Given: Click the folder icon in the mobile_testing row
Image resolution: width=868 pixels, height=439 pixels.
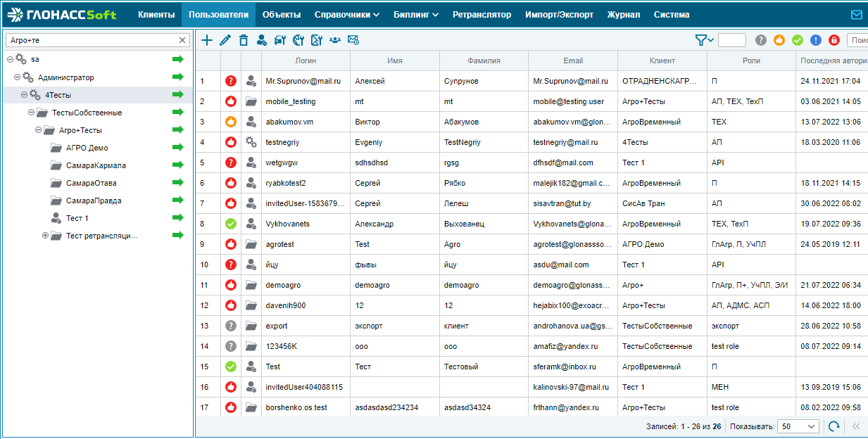Looking at the screenshot, I should click(251, 101).
